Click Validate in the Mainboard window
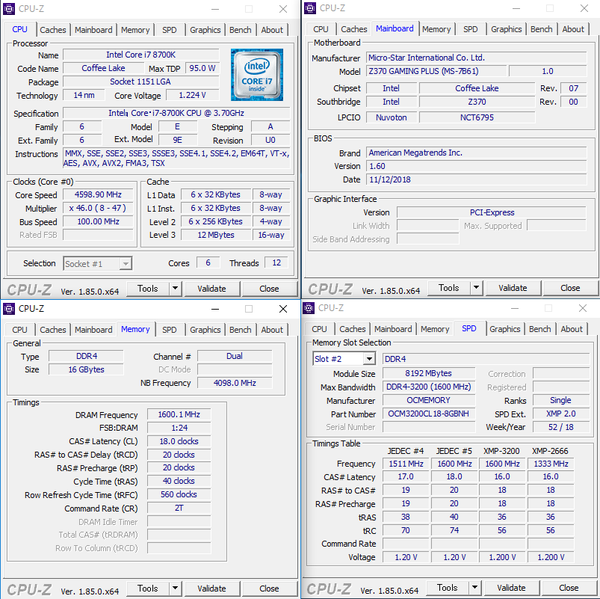This screenshot has height=599, width=600. tap(513, 288)
